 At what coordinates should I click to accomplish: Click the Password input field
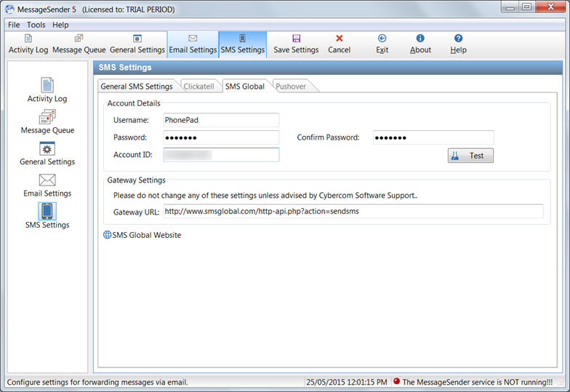tap(221, 137)
